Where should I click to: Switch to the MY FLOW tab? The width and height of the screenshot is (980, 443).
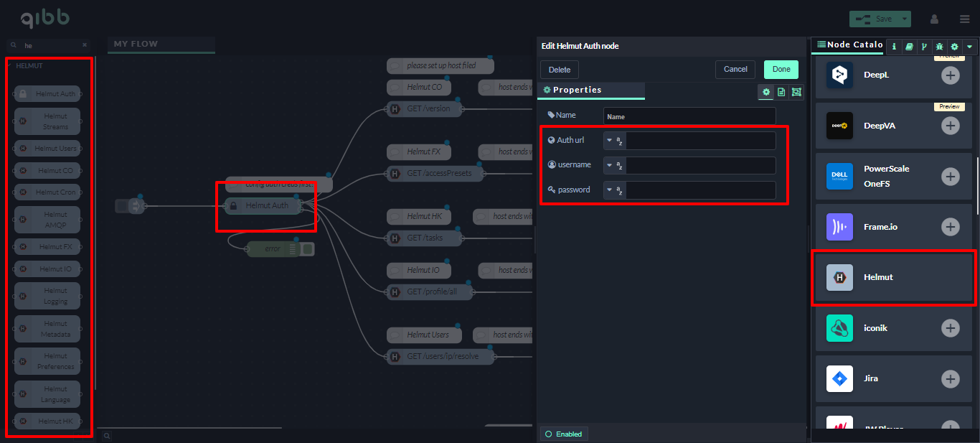136,44
